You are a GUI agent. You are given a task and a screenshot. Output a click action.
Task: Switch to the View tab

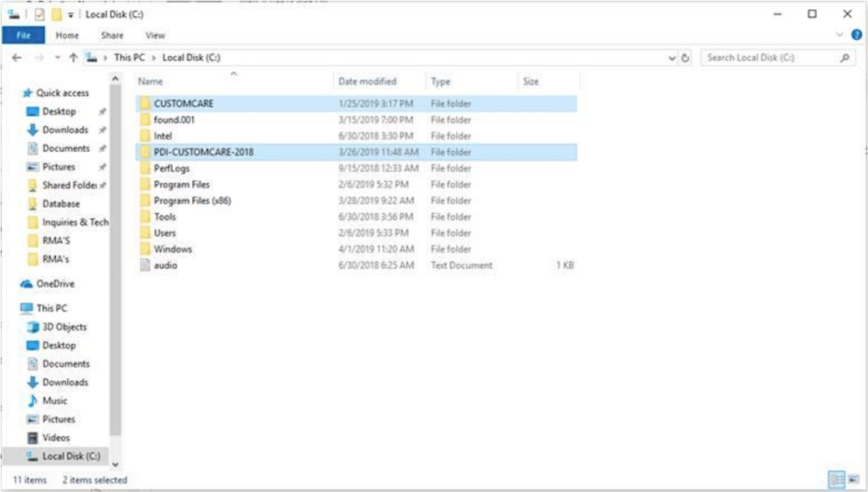[154, 35]
